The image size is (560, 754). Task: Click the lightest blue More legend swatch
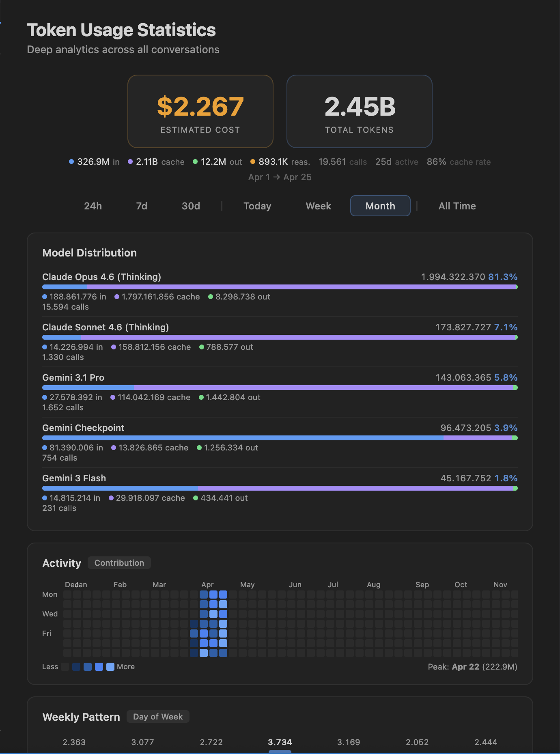point(110,667)
